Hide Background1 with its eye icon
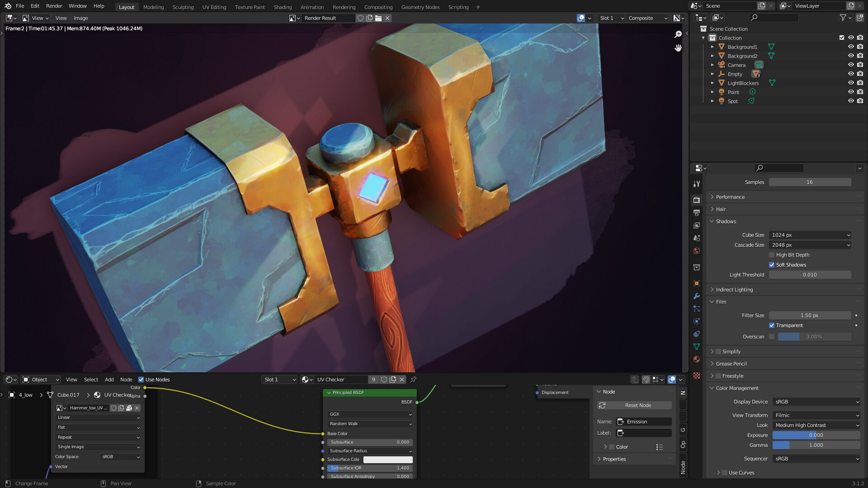The height and width of the screenshot is (488, 868). pyautogui.click(x=851, y=47)
